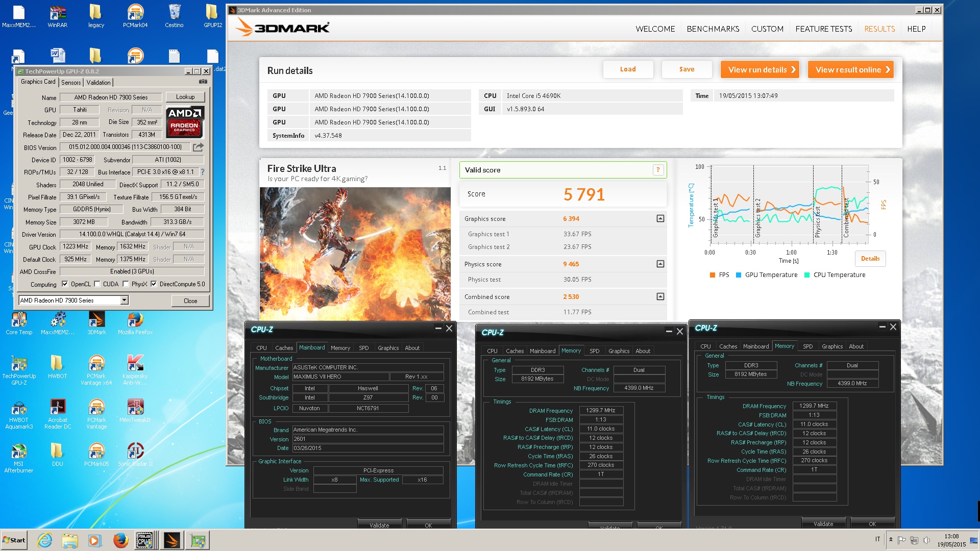
Task: Open the HWBOT folder icon
Action: (57, 367)
